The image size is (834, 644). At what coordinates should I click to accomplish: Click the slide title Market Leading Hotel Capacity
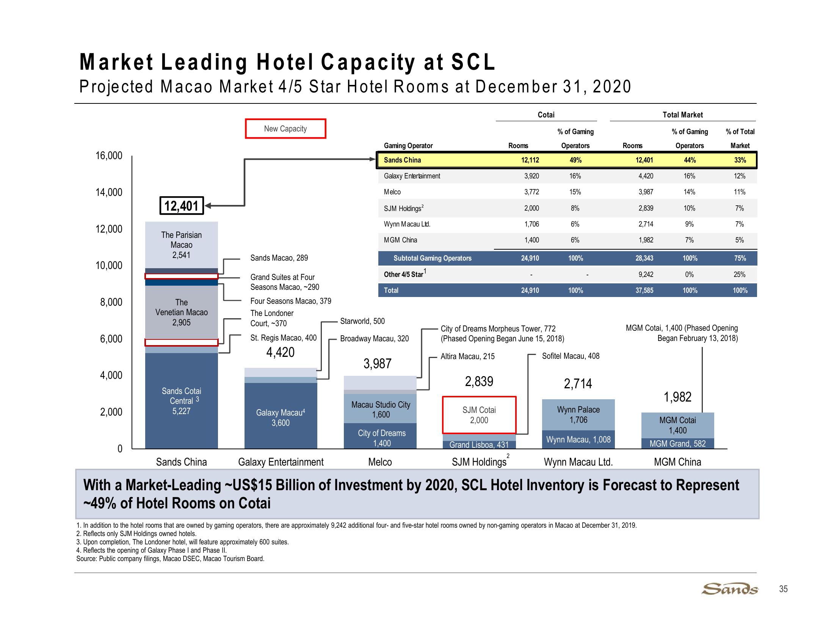[x=288, y=62]
